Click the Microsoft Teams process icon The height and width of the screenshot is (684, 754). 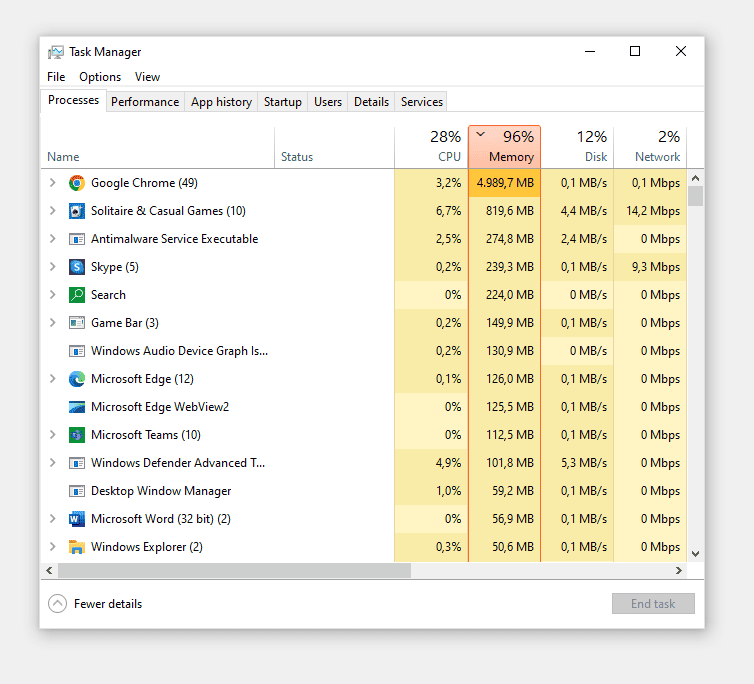coord(77,435)
